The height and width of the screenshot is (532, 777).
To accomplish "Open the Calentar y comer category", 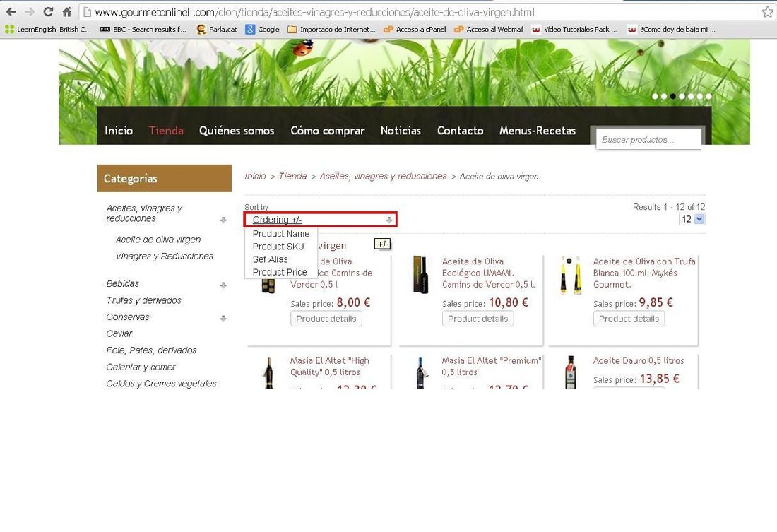I will 141,367.
